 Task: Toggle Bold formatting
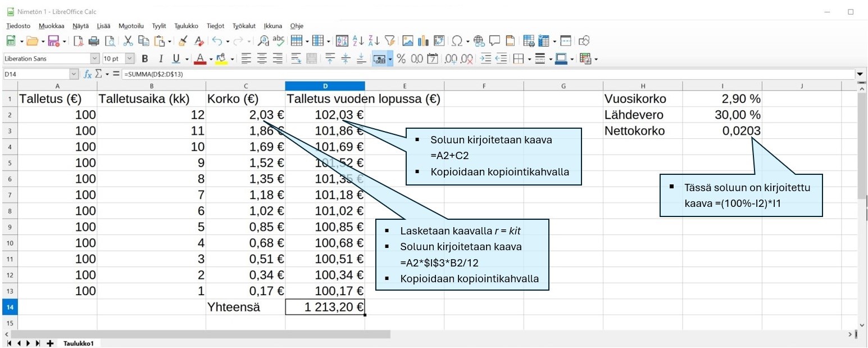(x=145, y=58)
